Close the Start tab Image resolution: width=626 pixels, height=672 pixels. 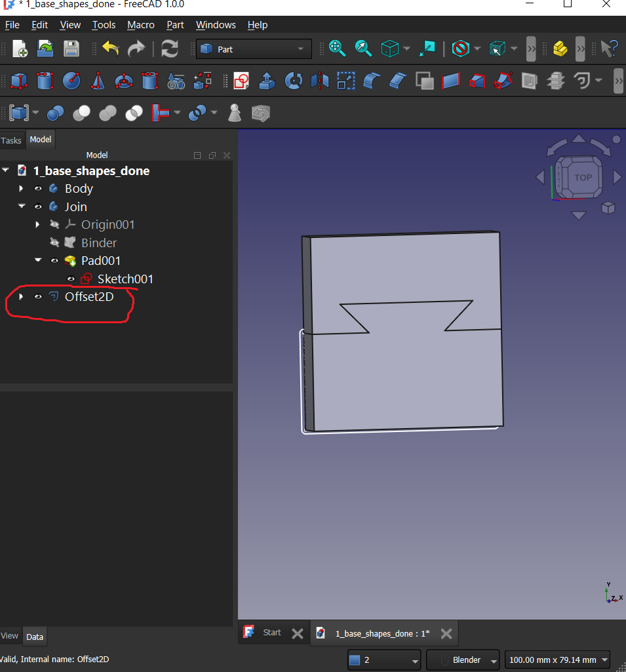coord(298,633)
